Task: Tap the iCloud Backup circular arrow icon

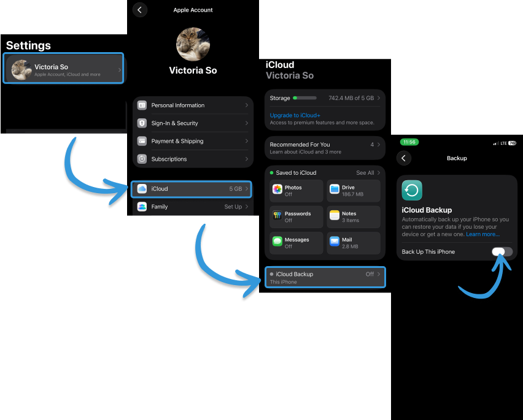Action: [411, 191]
